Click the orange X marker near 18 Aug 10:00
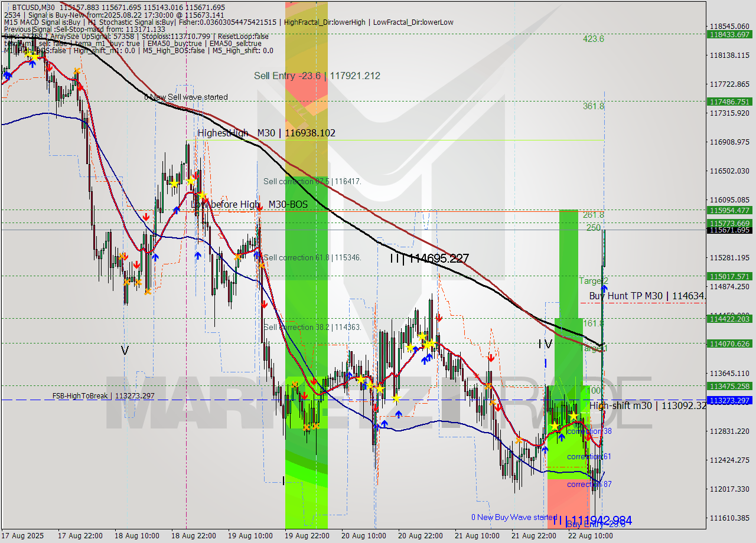The image size is (756, 543). coord(138,283)
